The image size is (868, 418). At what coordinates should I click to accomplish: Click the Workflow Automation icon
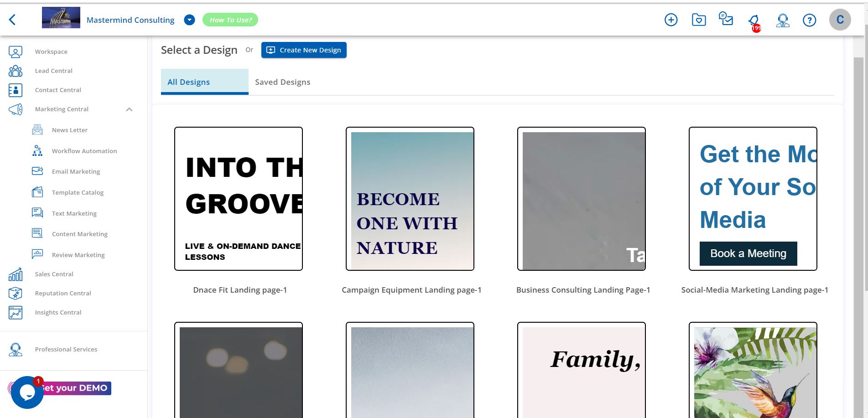(37, 150)
